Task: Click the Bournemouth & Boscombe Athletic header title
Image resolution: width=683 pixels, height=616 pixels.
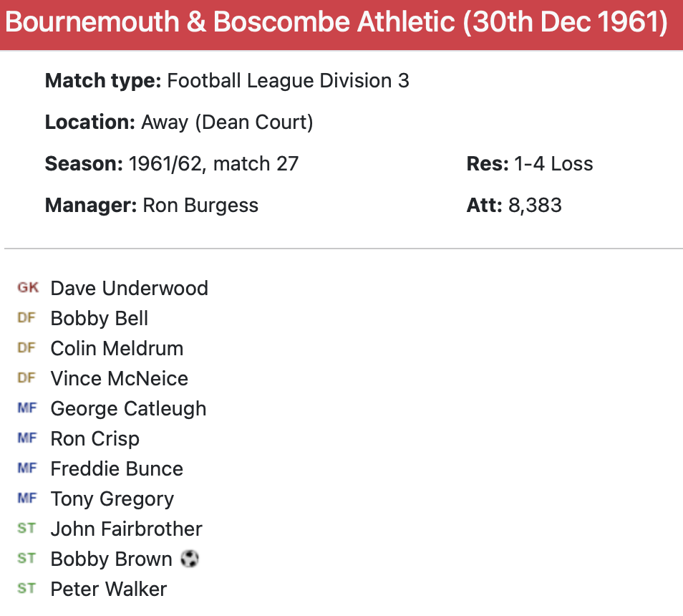Action: (336, 22)
